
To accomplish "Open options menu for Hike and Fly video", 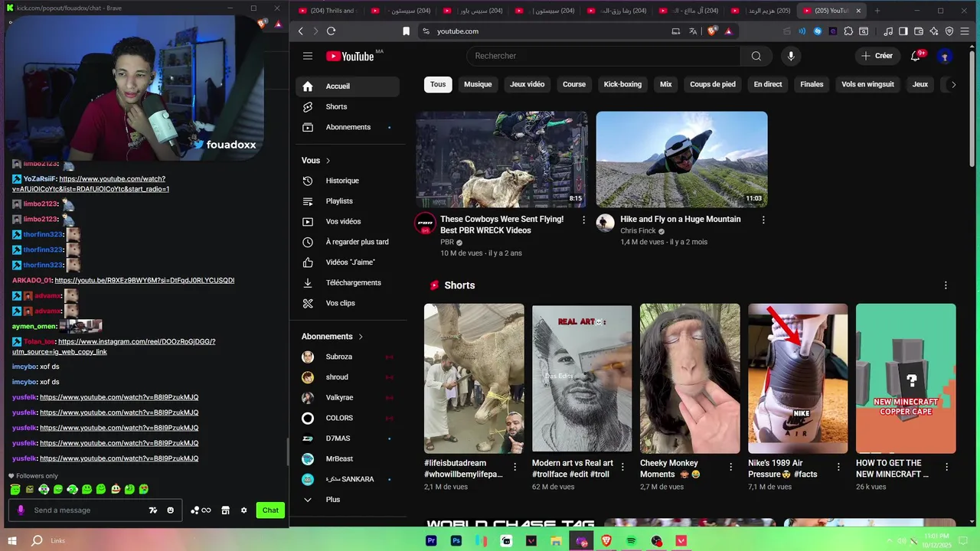I will point(763,220).
